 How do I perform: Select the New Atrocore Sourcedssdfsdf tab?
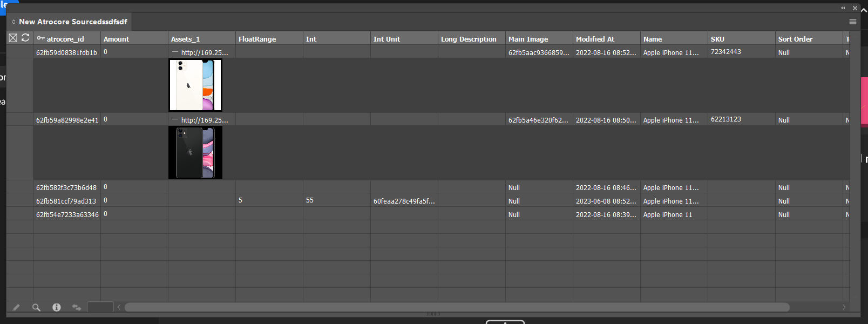tap(69, 22)
